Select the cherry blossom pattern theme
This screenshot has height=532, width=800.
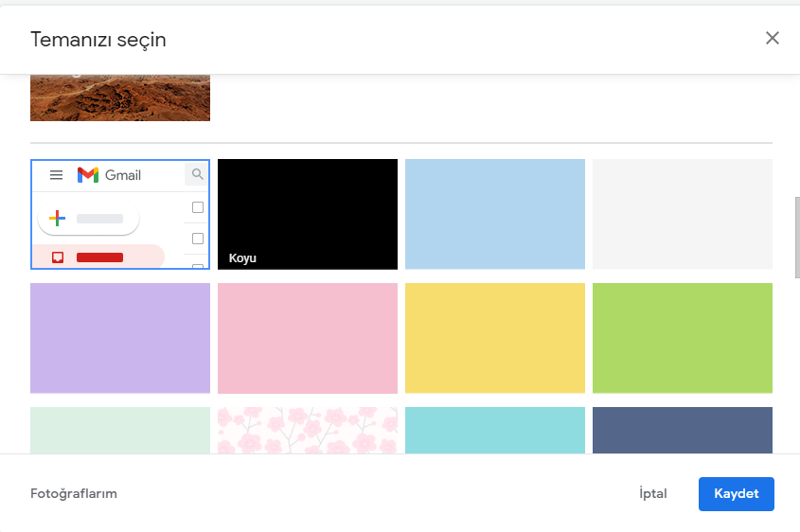[308, 430]
